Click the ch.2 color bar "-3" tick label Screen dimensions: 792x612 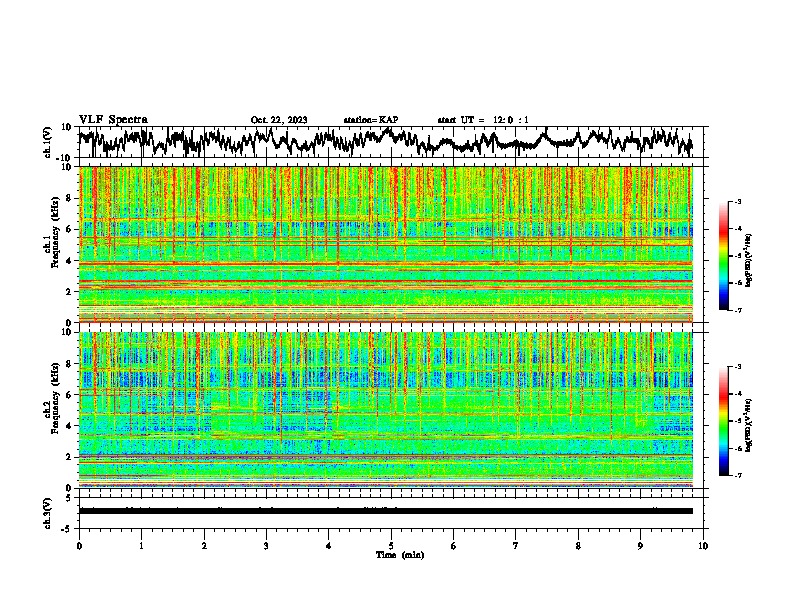737,367
